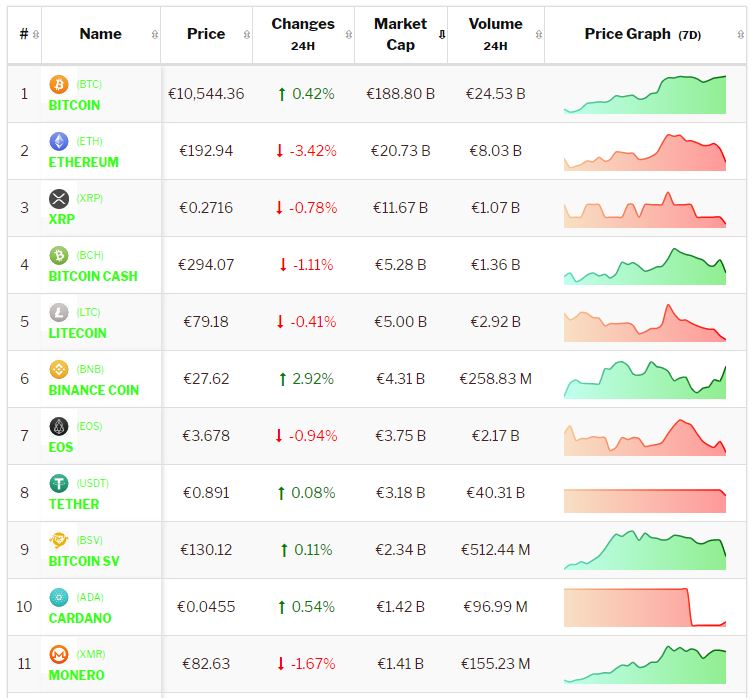Viewport: 754px width, 698px height.
Task: Open the BITCOIN name link
Action: 74,105
